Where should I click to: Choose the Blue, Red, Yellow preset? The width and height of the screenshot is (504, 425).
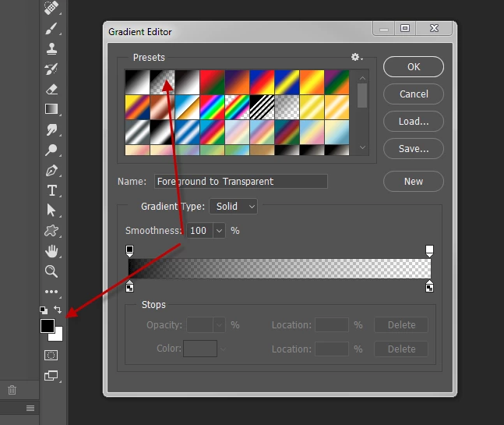[262, 82]
